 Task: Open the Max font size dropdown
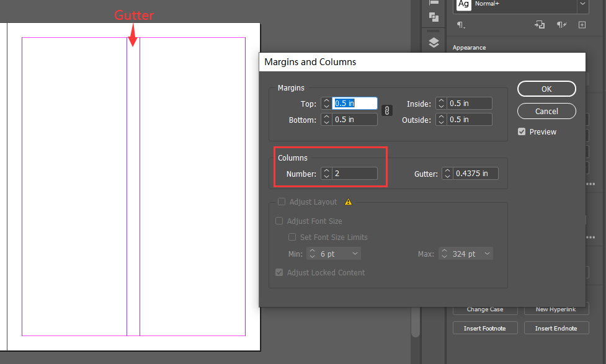pyautogui.click(x=487, y=254)
